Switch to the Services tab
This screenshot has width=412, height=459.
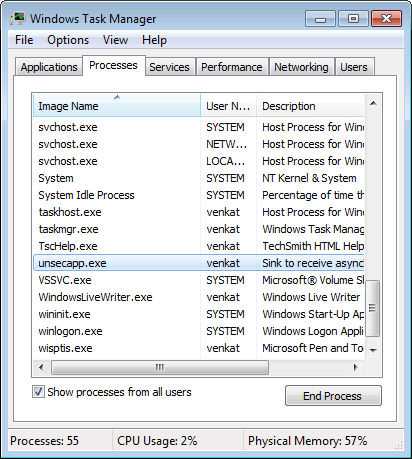point(169,67)
